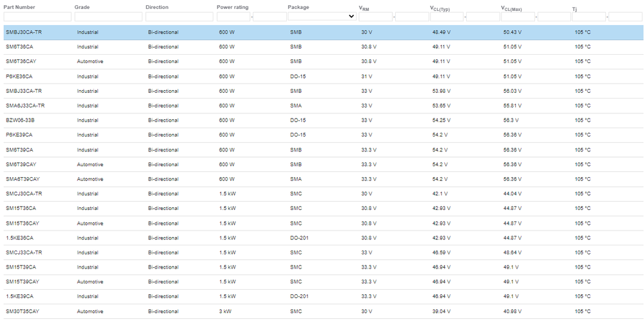Select part number SM6T36CA
This screenshot has width=644, height=322.
pyautogui.click(x=20, y=47)
